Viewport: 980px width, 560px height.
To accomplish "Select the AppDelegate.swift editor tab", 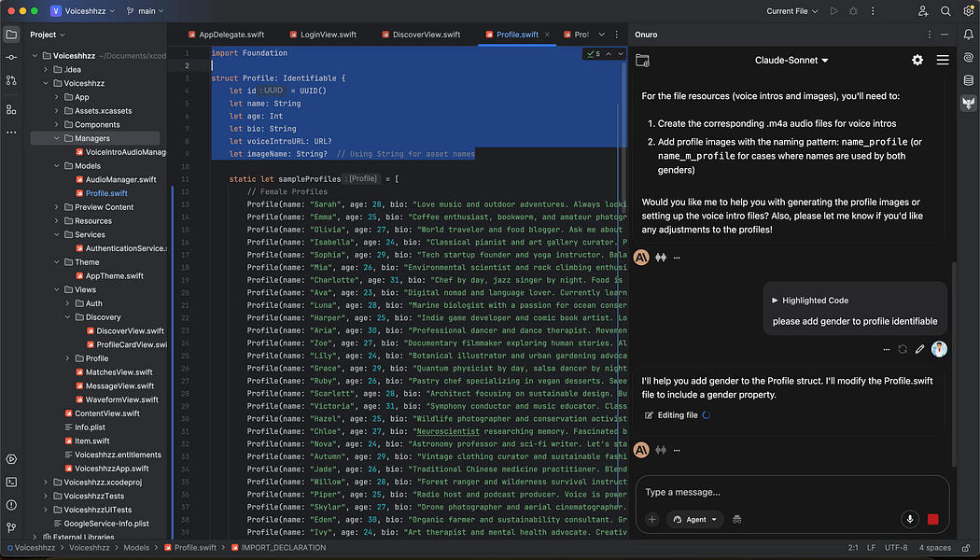I will 231,34.
